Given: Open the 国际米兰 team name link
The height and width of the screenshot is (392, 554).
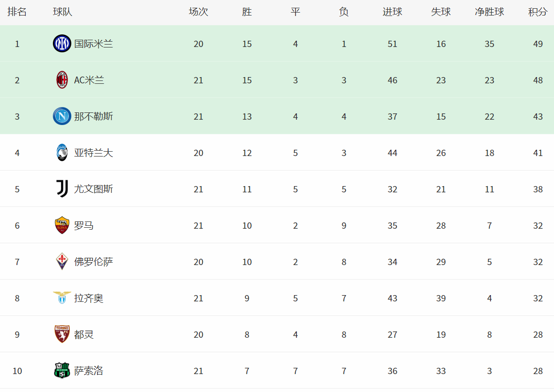Looking at the screenshot, I should [x=94, y=44].
